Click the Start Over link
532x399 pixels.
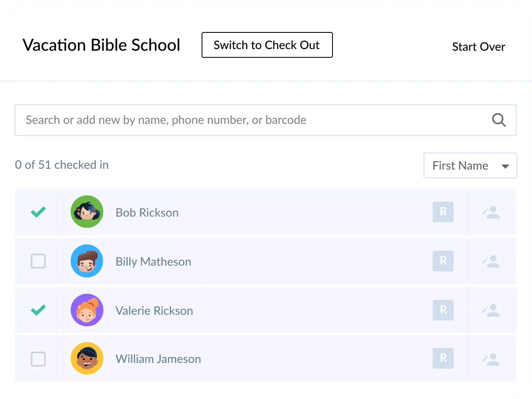(478, 47)
